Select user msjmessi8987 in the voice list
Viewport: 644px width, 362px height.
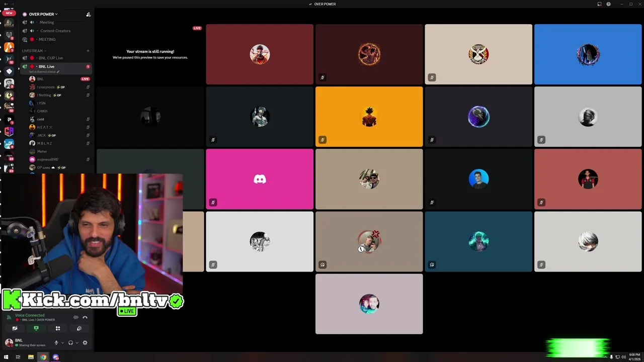[59, 159]
